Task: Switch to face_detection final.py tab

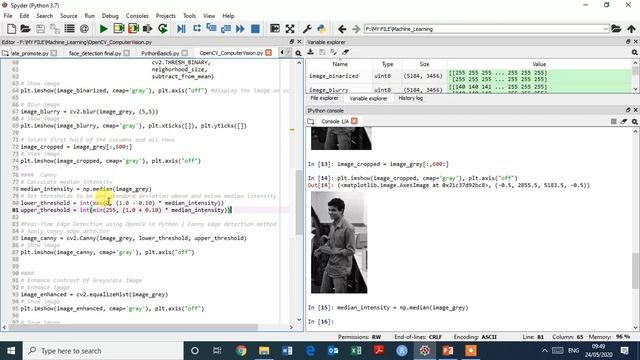Action: (95, 53)
